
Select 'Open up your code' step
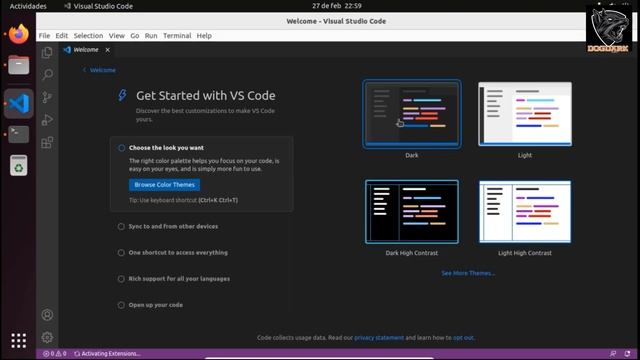point(156,305)
